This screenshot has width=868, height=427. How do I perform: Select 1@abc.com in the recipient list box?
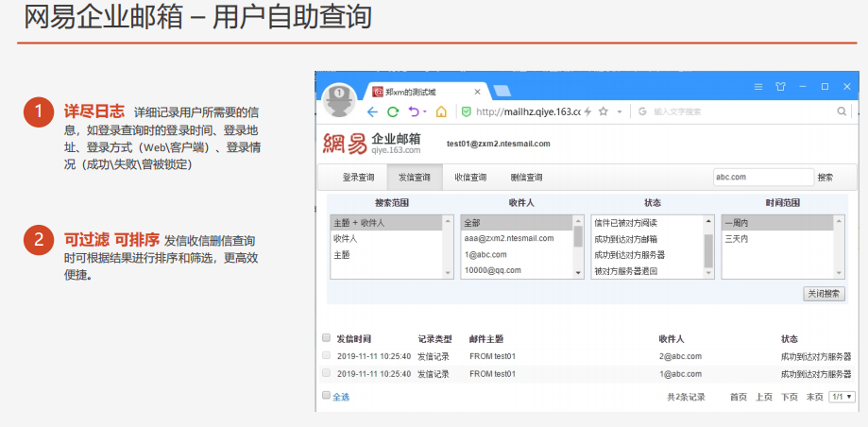517,255
